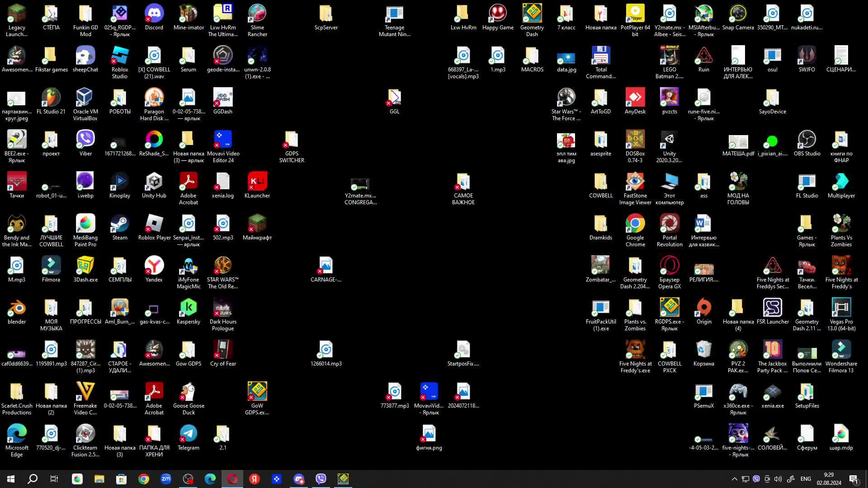The width and height of the screenshot is (868, 488).
Task: Open the notifications action center
Action: click(854, 479)
